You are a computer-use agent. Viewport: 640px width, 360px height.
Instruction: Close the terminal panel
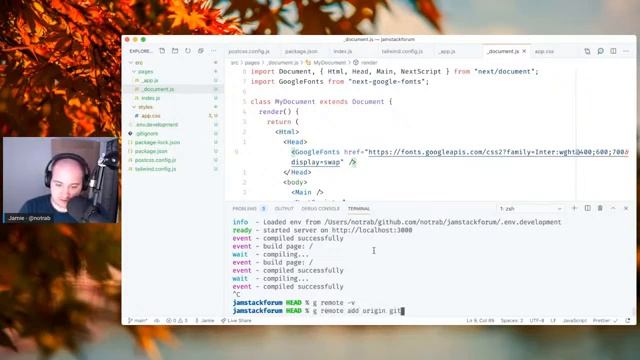point(626,208)
